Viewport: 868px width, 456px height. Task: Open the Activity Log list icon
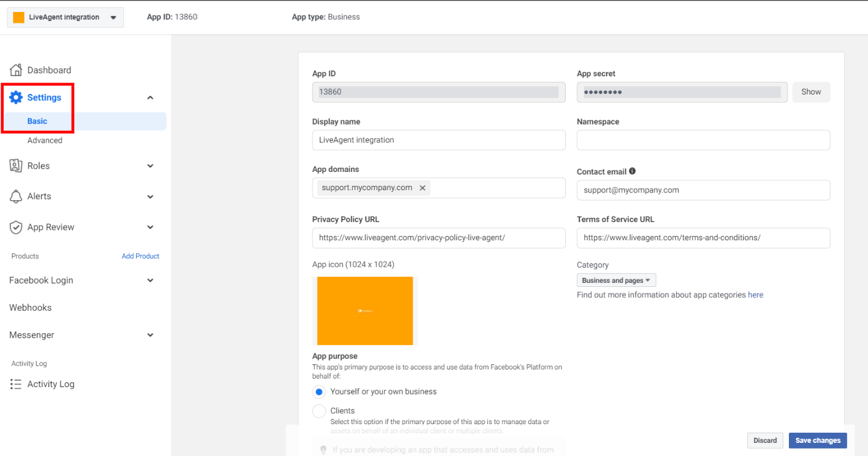[x=16, y=384]
